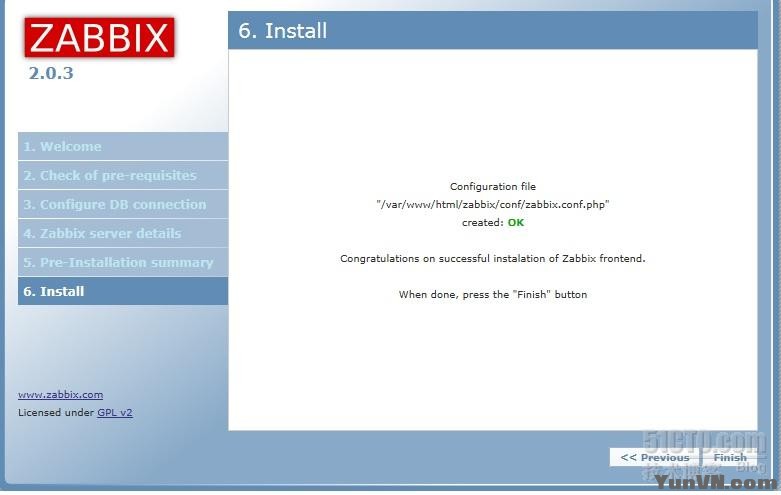Viewport: 781px width, 495px height.
Task: Click the "Configuration file" text
Action: 493,186
